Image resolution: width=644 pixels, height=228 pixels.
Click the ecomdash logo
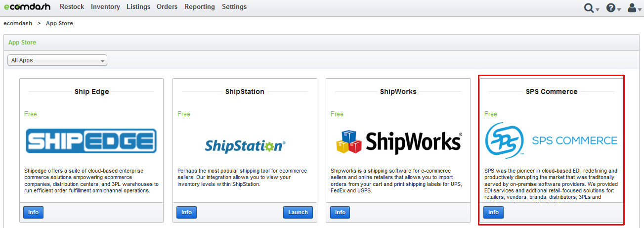pyautogui.click(x=27, y=6)
